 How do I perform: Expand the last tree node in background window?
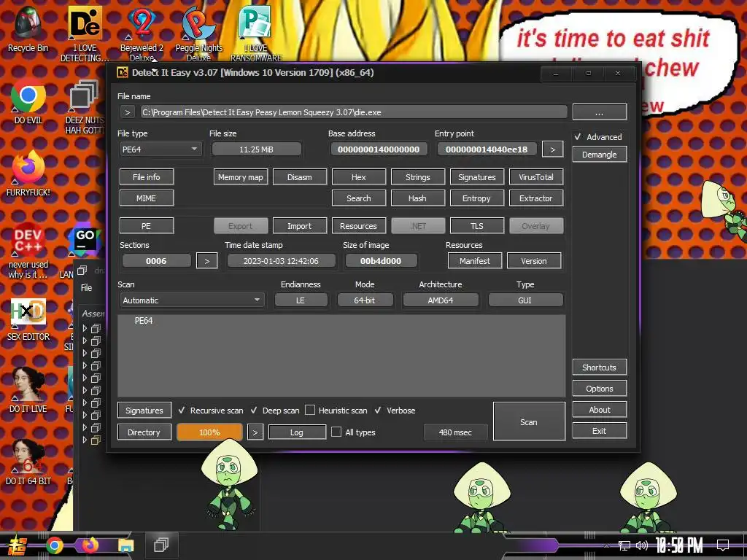pyautogui.click(x=85, y=440)
